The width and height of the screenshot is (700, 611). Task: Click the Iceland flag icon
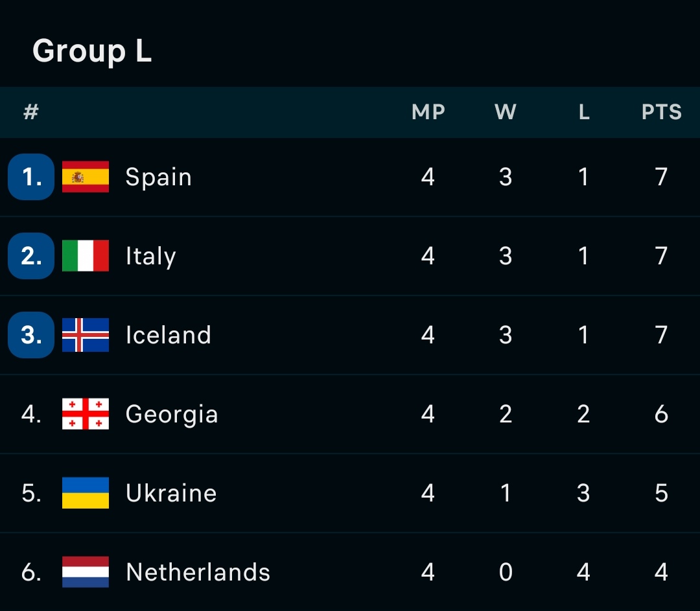(x=86, y=335)
